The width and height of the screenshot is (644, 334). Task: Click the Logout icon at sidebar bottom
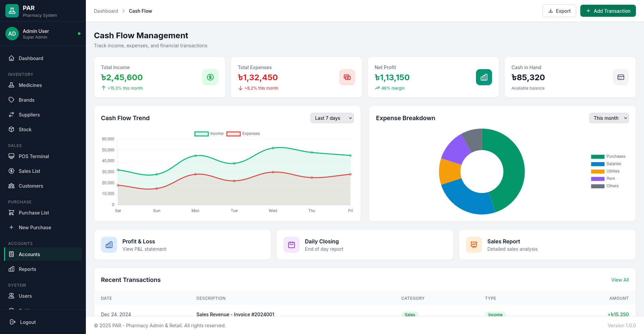12,322
